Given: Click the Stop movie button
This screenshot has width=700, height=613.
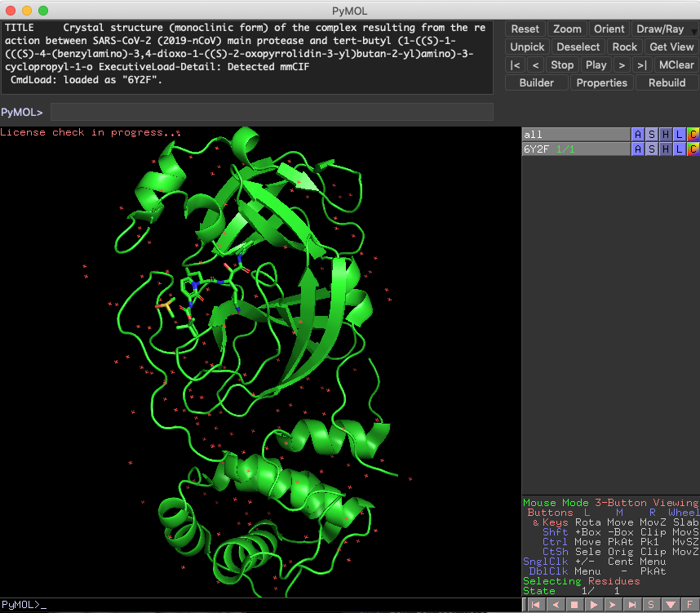Looking at the screenshot, I should pos(562,64).
